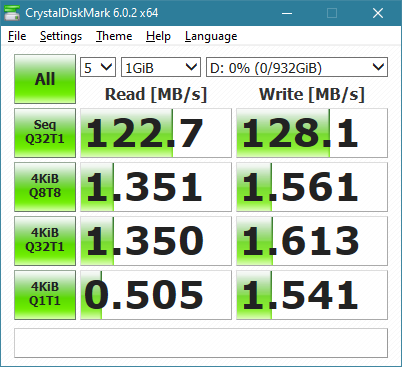Image resolution: width=402 pixels, height=367 pixels.
Task: Click the empty comment field at bottom
Action: [201, 343]
